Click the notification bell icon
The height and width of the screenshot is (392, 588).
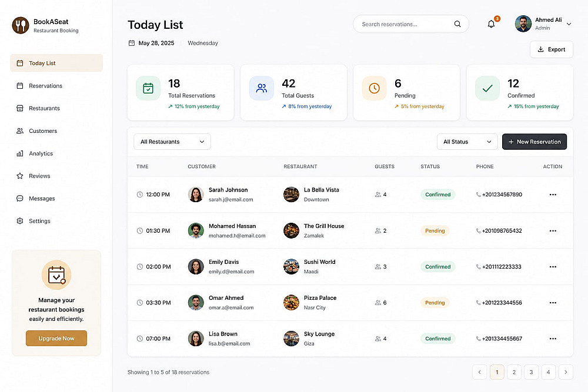pyautogui.click(x=491, y=24)
